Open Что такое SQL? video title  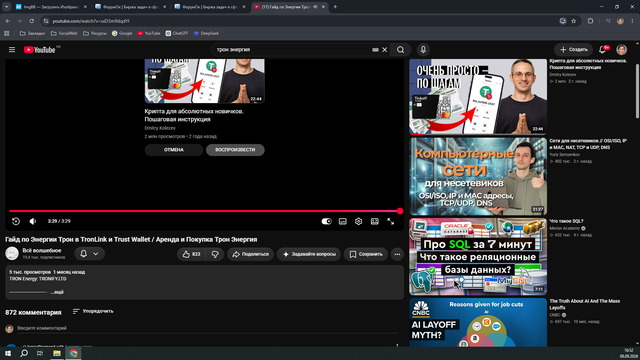pyautogui.click(x=566, y=221)
